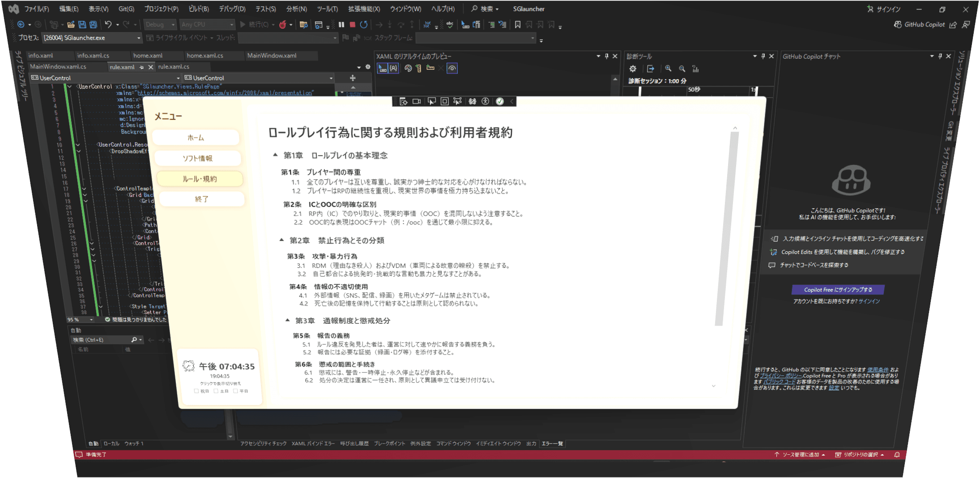Tick the 祝日 checkbox
Screen dimensions: 980x478
196,391
